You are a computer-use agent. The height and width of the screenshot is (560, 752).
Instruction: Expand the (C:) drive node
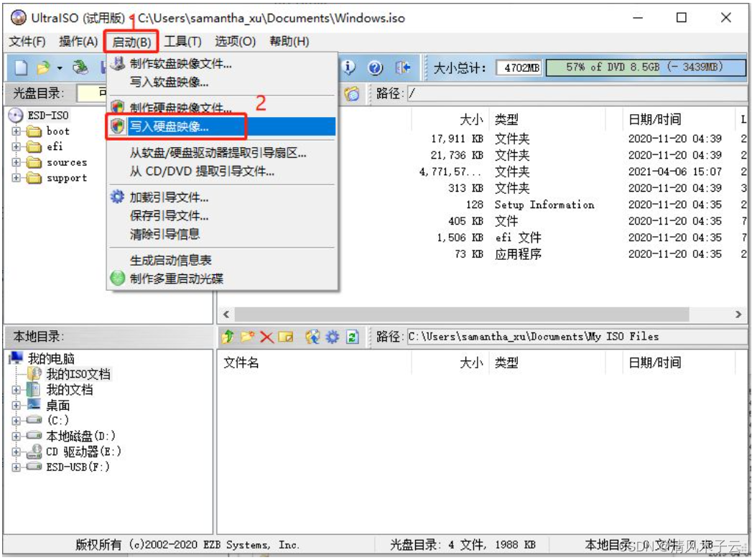pos(17,421)
